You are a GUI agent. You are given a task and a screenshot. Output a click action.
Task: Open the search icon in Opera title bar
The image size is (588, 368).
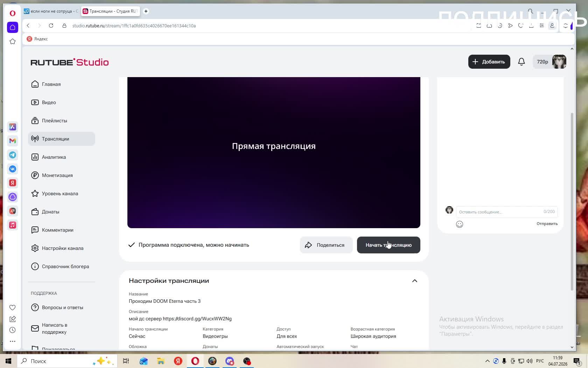click(x=531, y=11)
